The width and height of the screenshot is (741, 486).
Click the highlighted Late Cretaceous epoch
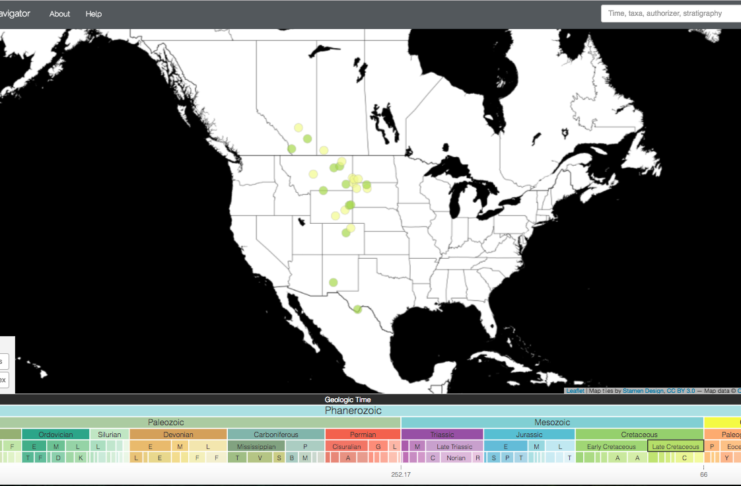675,446
